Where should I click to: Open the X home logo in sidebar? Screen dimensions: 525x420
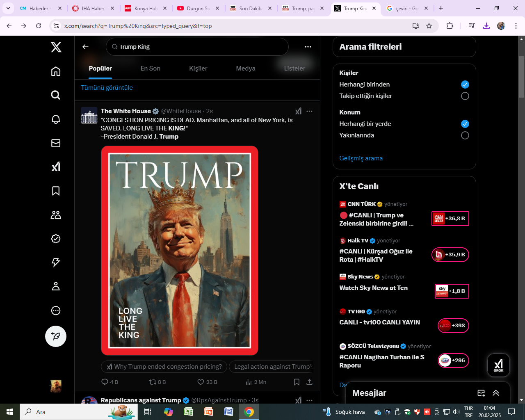pyautogui.click(x=56, y=47)
